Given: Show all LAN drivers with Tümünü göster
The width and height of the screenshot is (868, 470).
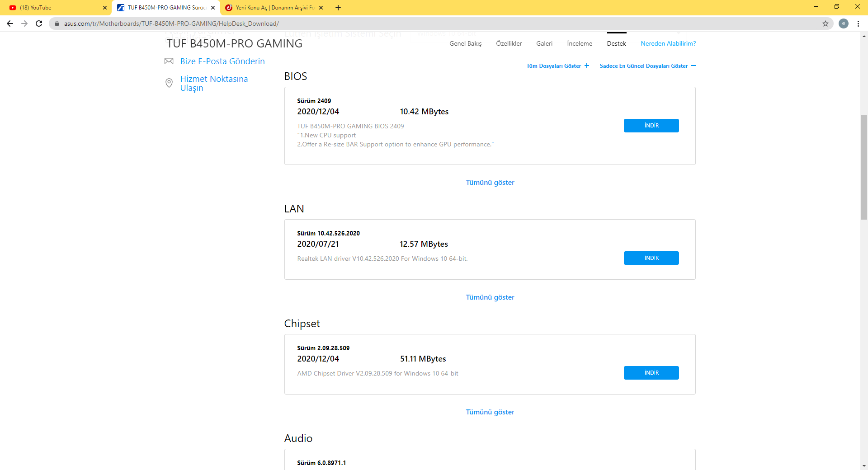Looking at the screenshot, I should tap(490, 297).
